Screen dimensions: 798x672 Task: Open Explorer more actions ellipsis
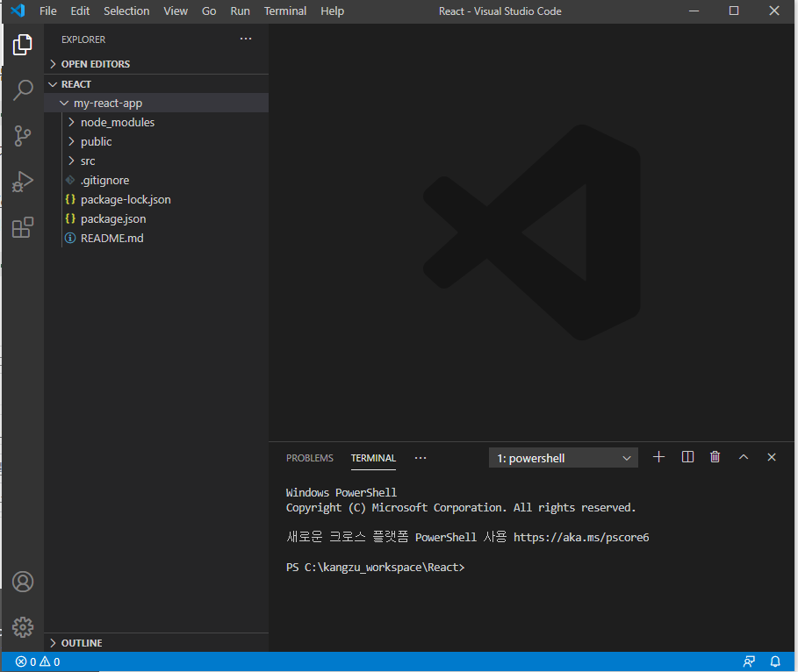point(246,39)
